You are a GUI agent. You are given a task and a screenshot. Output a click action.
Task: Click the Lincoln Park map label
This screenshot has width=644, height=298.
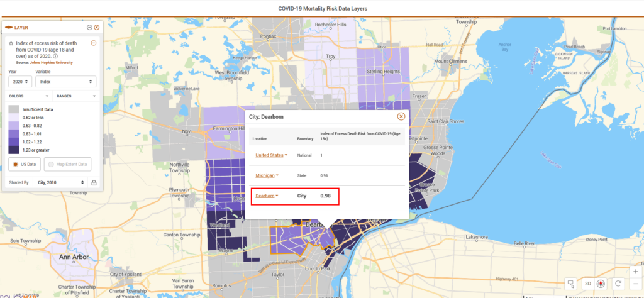click(x=318, y=269)
